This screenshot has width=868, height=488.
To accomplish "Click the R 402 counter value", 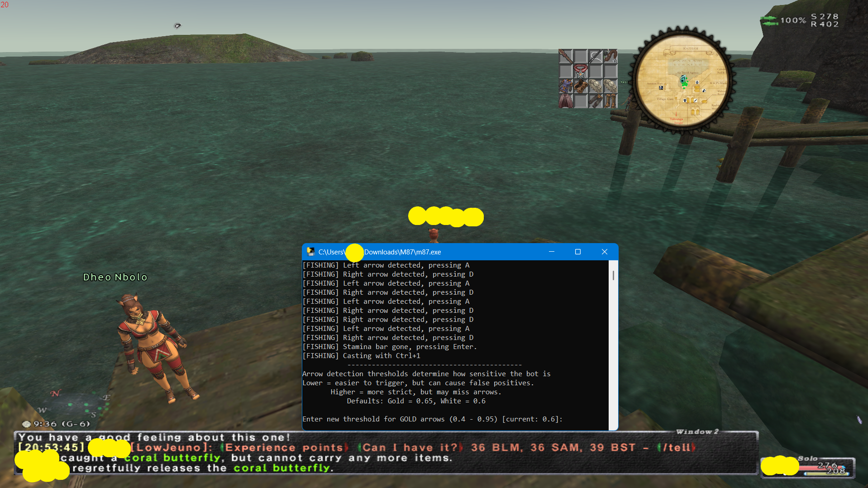I will tap(825, 24).
